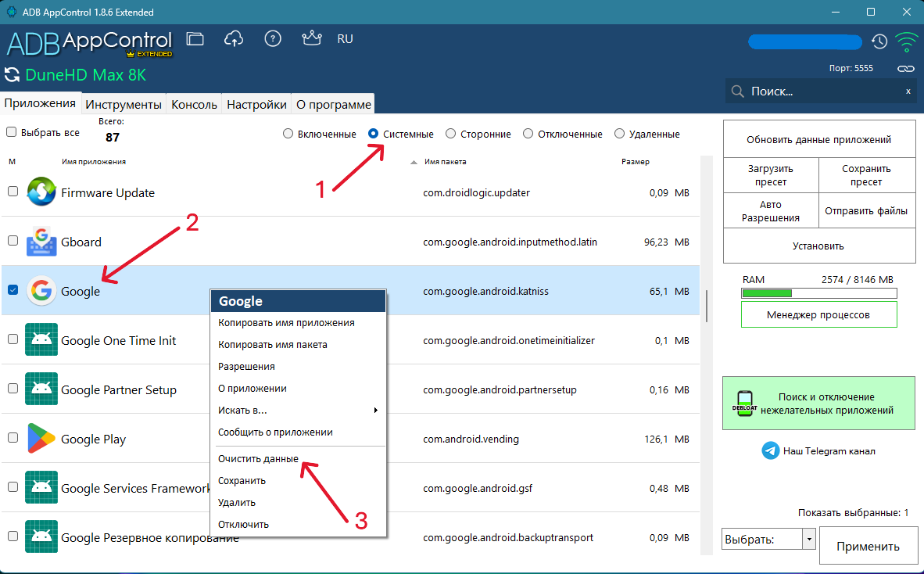Check Google Резервное копирование checkbox
The image size is (924, 574).
click(13, 536)
